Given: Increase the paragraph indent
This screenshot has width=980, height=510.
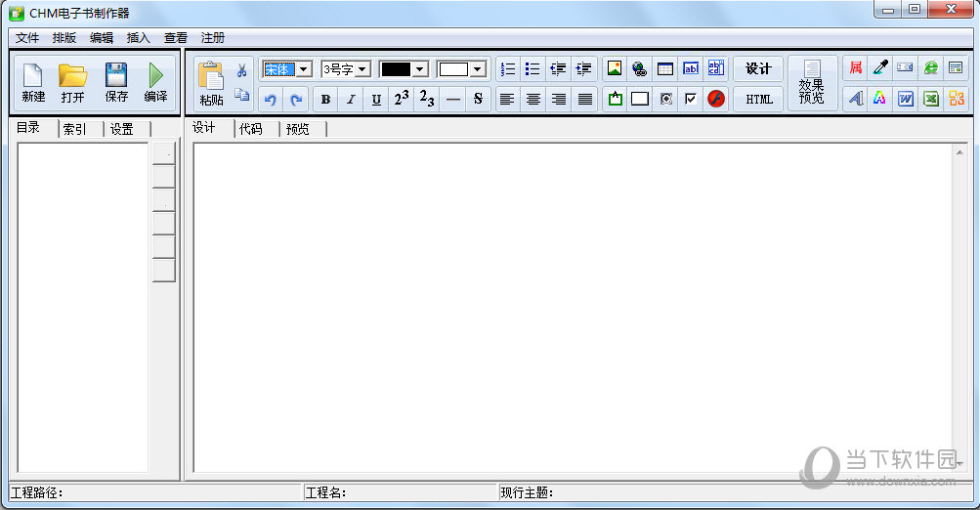Looking at the screenshot, I should tap(583, 68).
